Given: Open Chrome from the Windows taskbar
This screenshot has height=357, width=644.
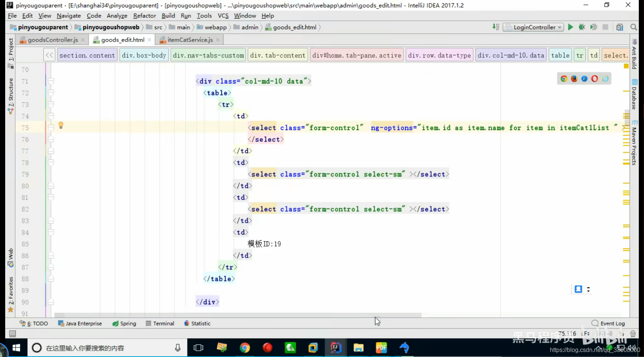Looking at the screenshot, I should click(245, 348).
